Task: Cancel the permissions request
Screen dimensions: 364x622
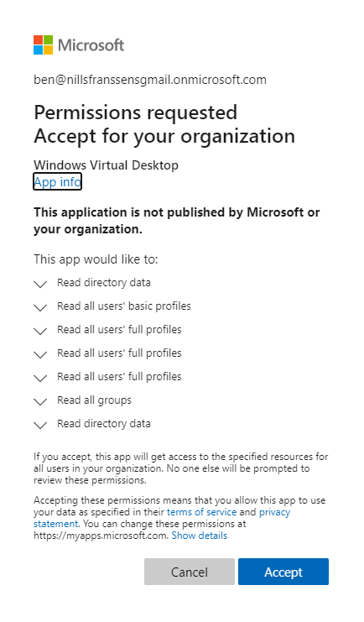Action: click(190, 572)
